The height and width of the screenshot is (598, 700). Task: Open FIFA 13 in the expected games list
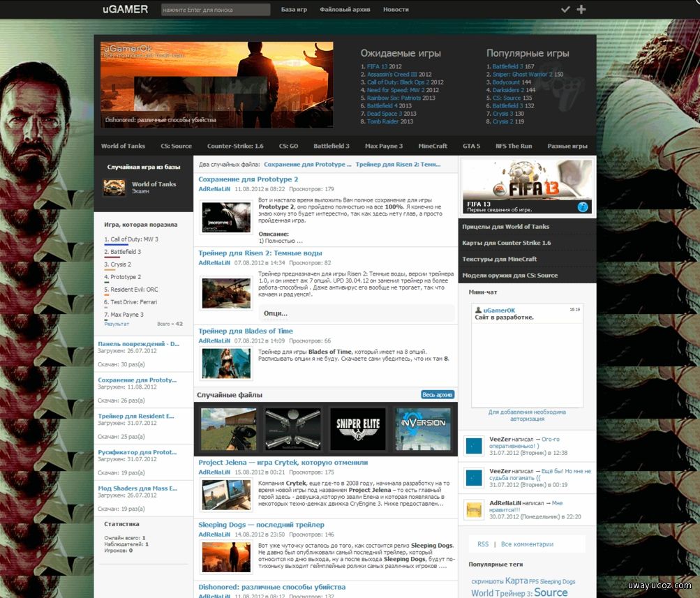click(378, 66)
